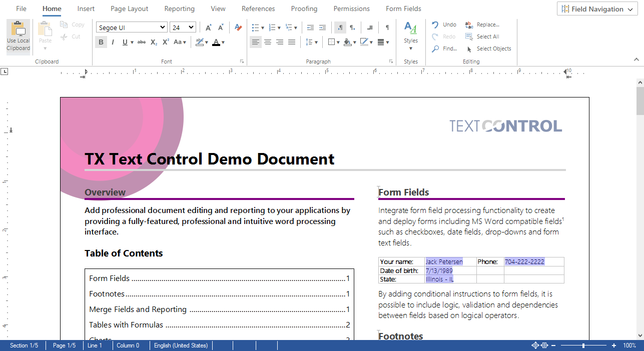Click the vertical scrollbar thumb
Screen dimensions: 644x351
click(x=640, y=100)
